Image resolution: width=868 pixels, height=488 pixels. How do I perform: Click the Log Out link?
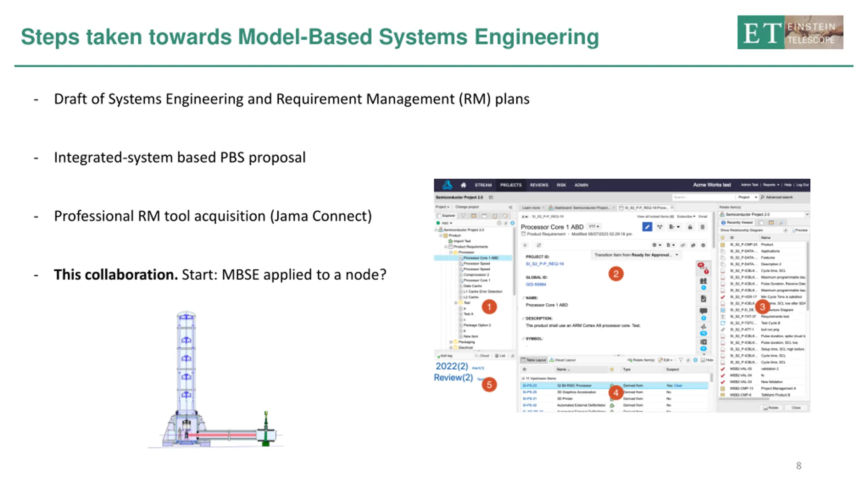tap(803, 185)
